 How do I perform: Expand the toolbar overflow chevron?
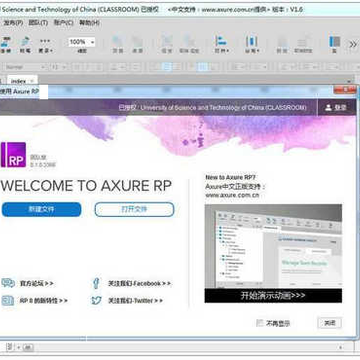coord(353,44)
